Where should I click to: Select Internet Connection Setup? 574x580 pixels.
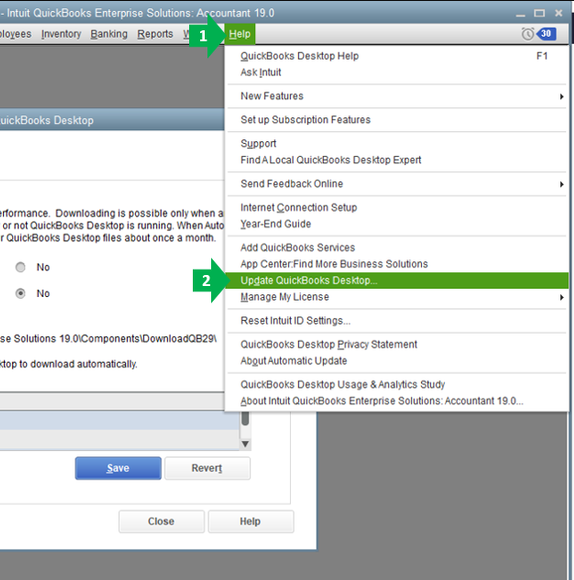click(396, 208)
